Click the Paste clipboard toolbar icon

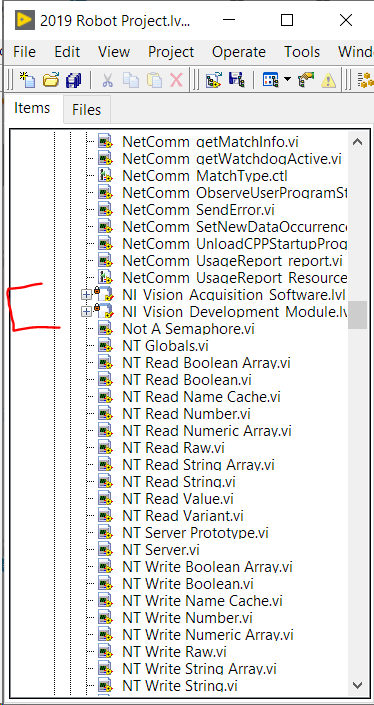pos(154,81)
